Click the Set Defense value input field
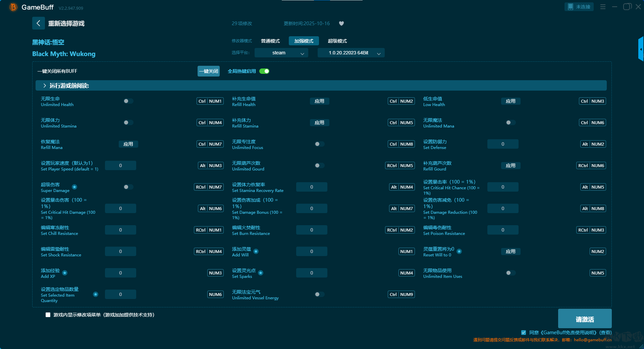Viewport: 644px width, 349px height. coord(502,144)
